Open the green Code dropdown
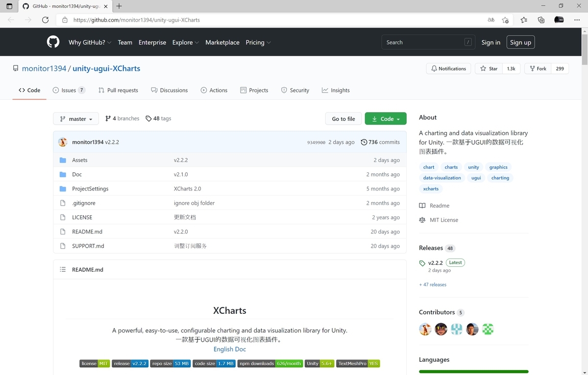Screen dimensions: 588x375 coord(386,118)
